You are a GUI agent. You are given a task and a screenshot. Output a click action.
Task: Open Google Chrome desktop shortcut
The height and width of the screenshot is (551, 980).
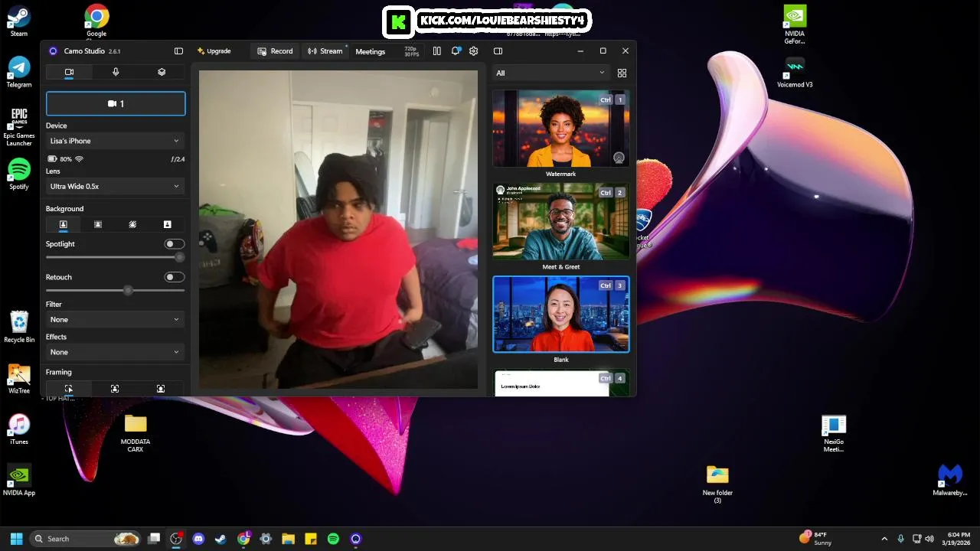click(x=96, y=21)
